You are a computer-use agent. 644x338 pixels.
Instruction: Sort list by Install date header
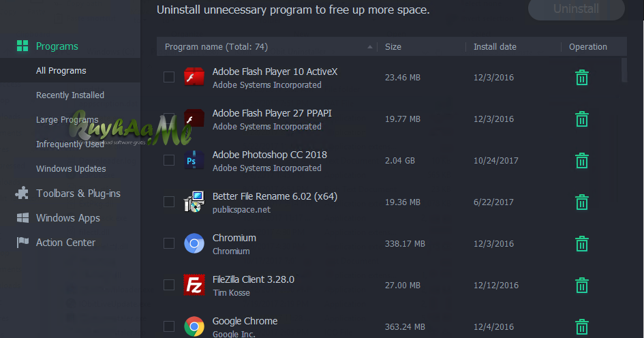(x=495, y=47)
